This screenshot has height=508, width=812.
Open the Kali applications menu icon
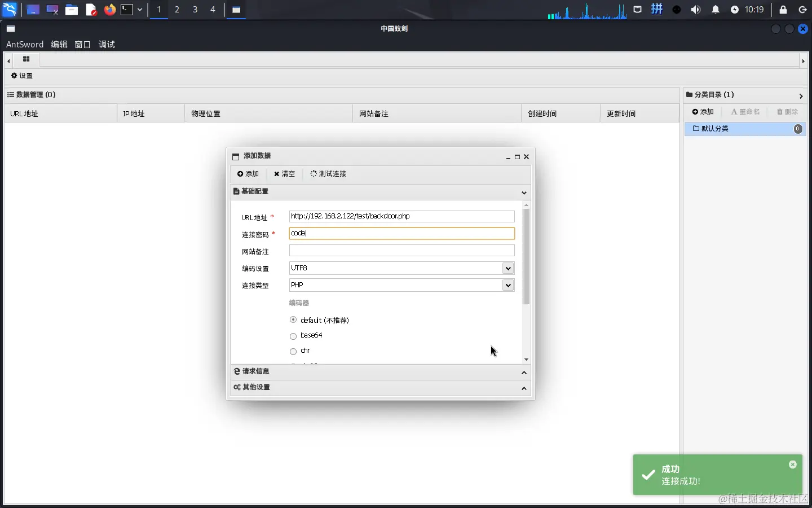coord(10,10)
